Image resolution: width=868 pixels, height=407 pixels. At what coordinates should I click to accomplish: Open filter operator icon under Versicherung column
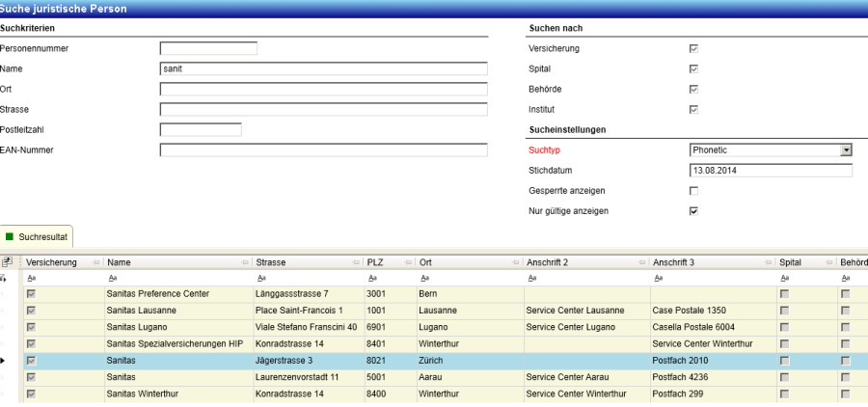(x=31, y=278)
